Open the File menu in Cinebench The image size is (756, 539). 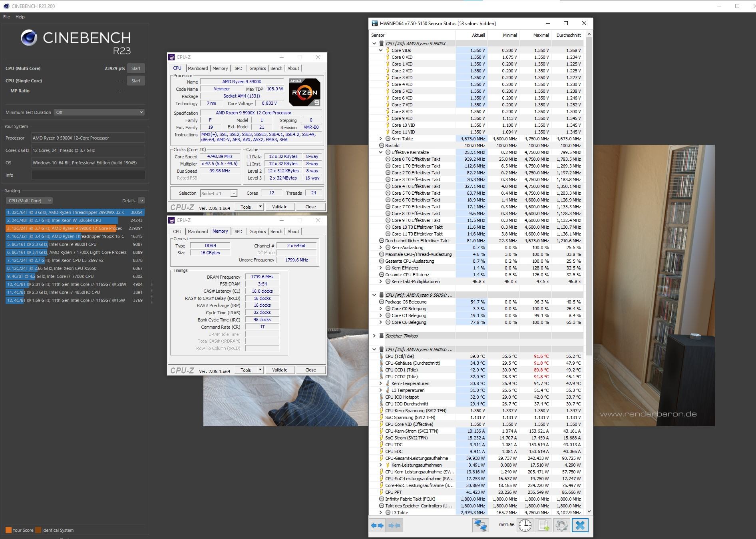point(6,17)
